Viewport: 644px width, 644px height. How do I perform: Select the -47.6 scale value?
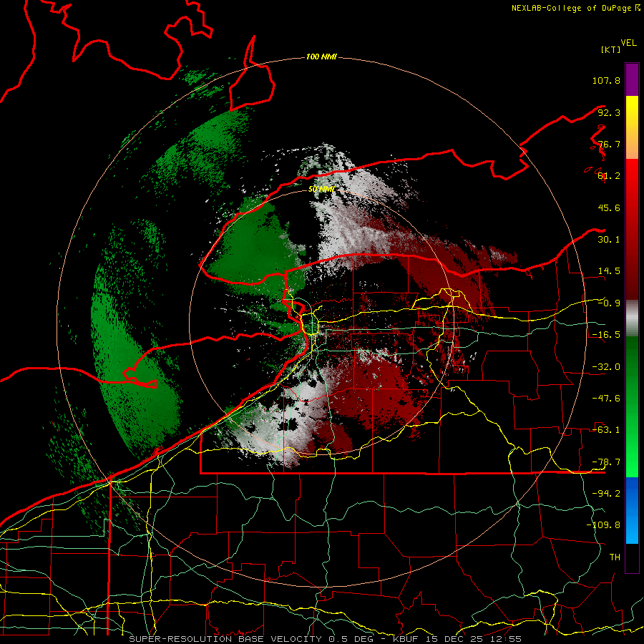pos(606,399)
